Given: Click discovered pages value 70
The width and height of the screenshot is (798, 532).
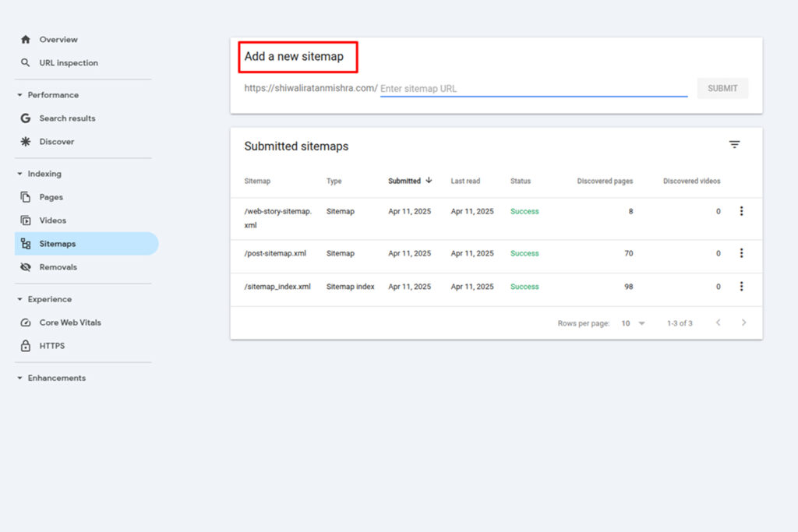Looking at the screenshot, I should (x=629, y=253).
